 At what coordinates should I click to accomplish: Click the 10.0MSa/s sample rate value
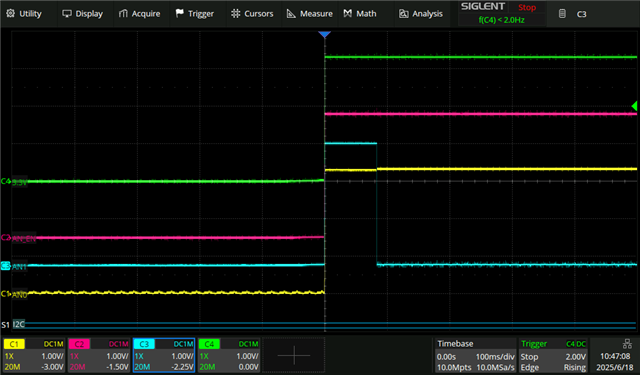pos(496,368)
